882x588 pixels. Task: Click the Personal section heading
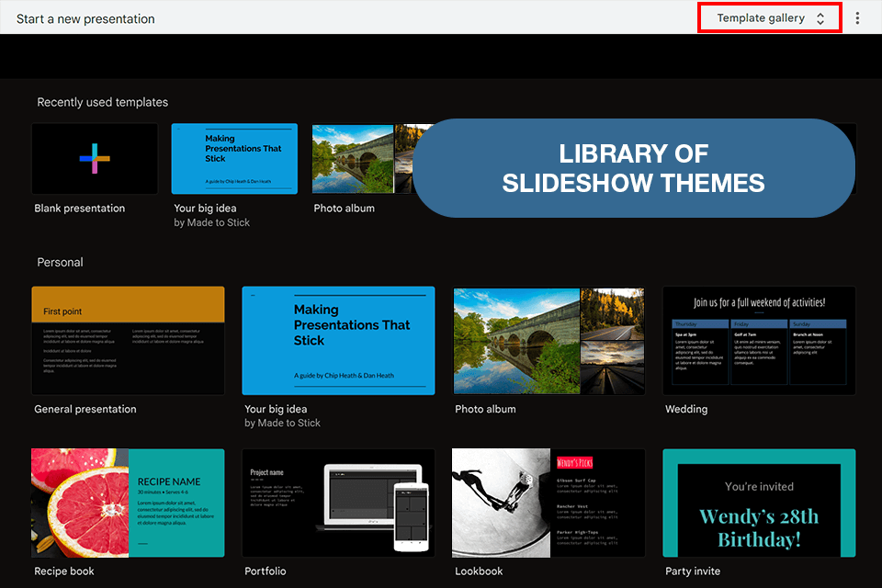(60, 262)
